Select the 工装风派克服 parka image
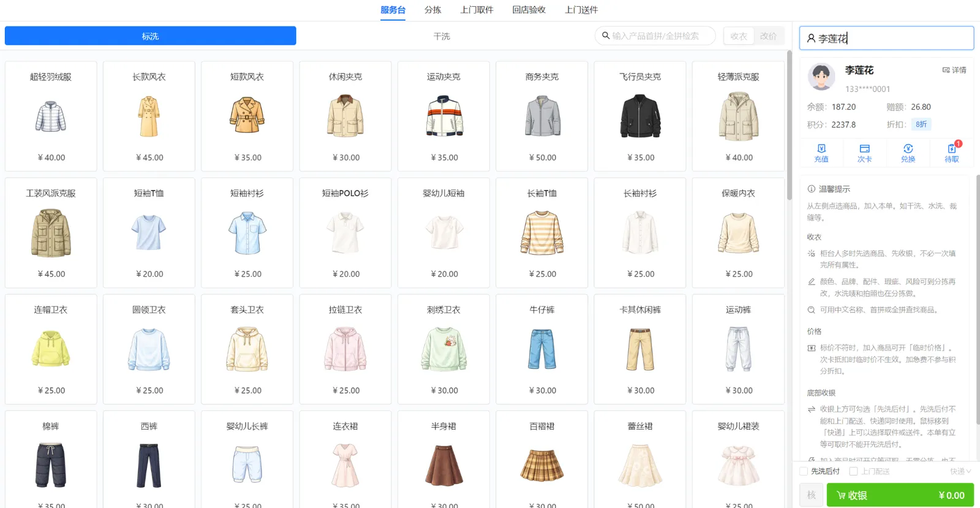This screenshot has width=980, height=508. [51, 233]
